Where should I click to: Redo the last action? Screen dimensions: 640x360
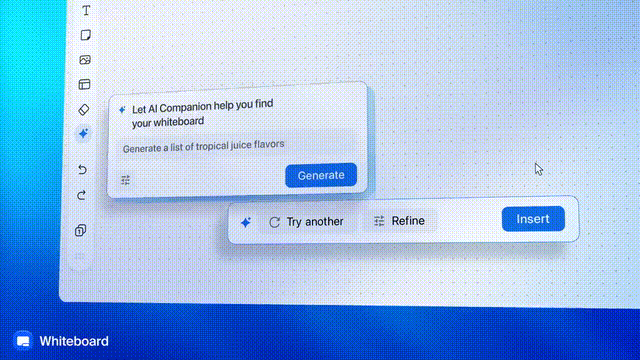pos(82,195)
